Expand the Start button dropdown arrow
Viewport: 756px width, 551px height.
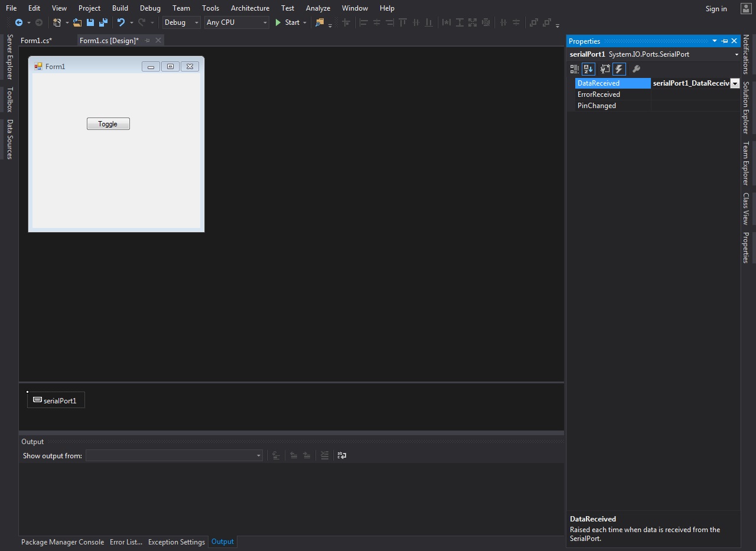[305, 22]
